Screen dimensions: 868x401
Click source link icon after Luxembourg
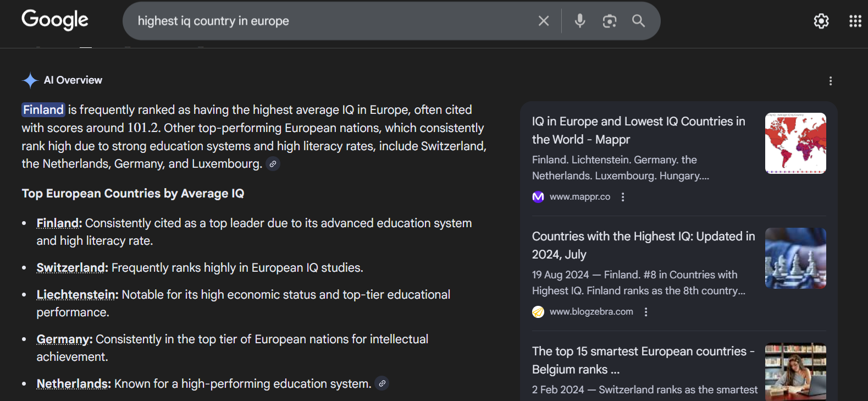click(x=273, y=164)
